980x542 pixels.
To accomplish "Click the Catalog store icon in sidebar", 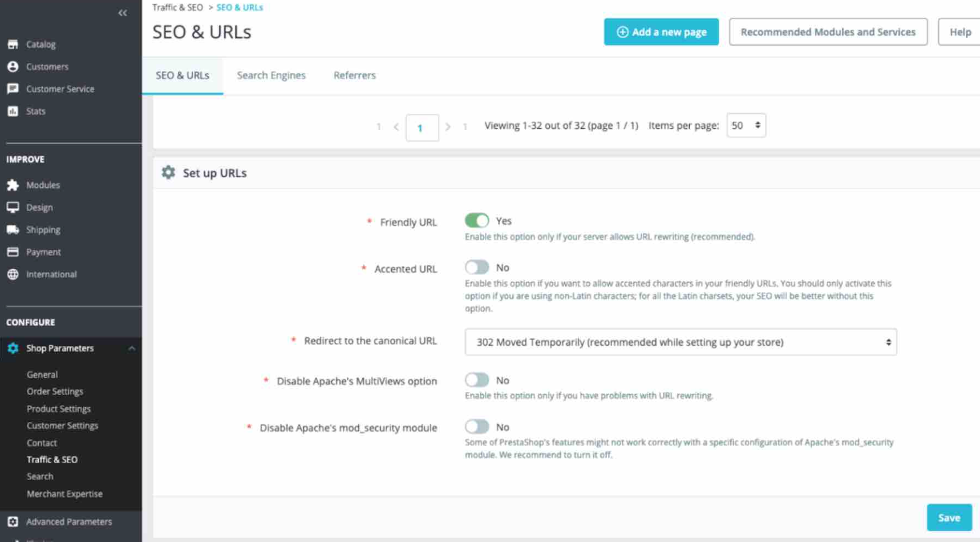I will point(13,45).
